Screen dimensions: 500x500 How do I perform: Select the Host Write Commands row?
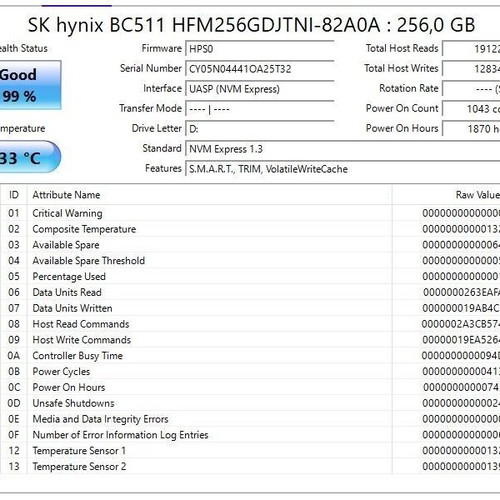pyautogui.click(x=250, y=340)
